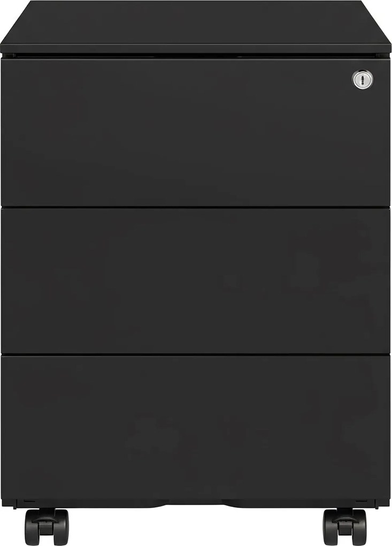Select the left caster wheel

(x=47, y=527)
